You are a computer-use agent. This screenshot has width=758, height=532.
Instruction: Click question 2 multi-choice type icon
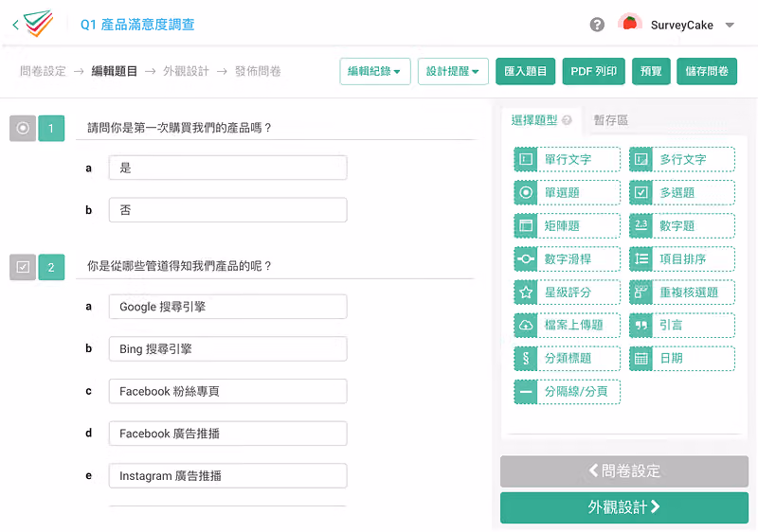click(x=23, y=267)
